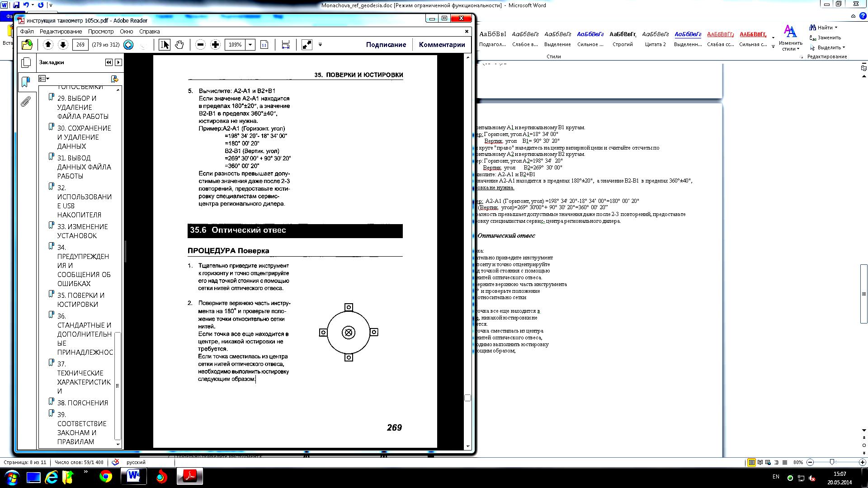868x488 pixels.
Task: Select the Hand pan tool
Action: coord(179,44)
